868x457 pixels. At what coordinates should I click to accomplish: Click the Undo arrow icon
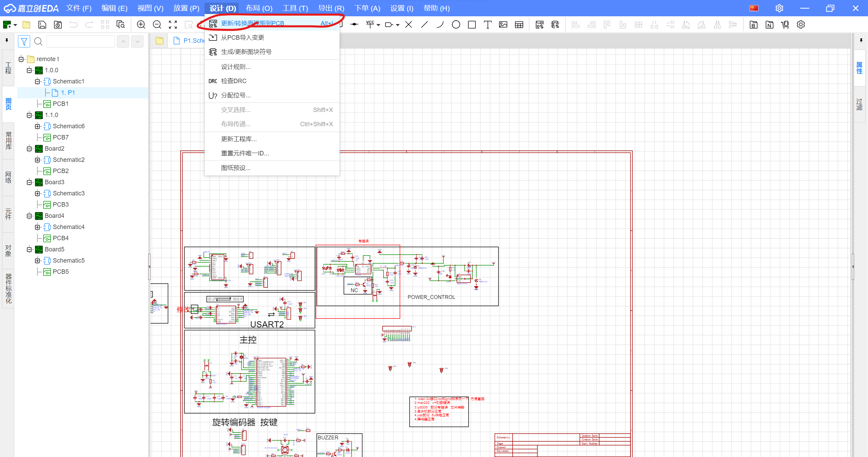coord(74,24)
